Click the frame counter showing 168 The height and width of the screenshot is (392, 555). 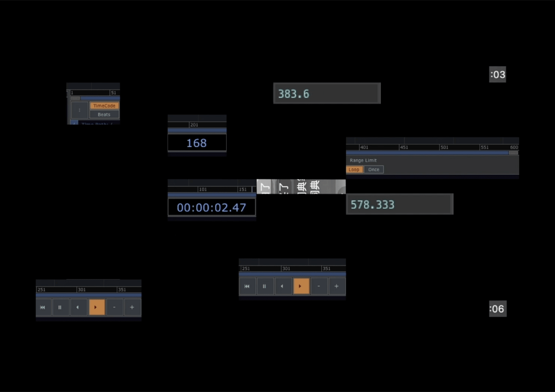pos(197,143)
